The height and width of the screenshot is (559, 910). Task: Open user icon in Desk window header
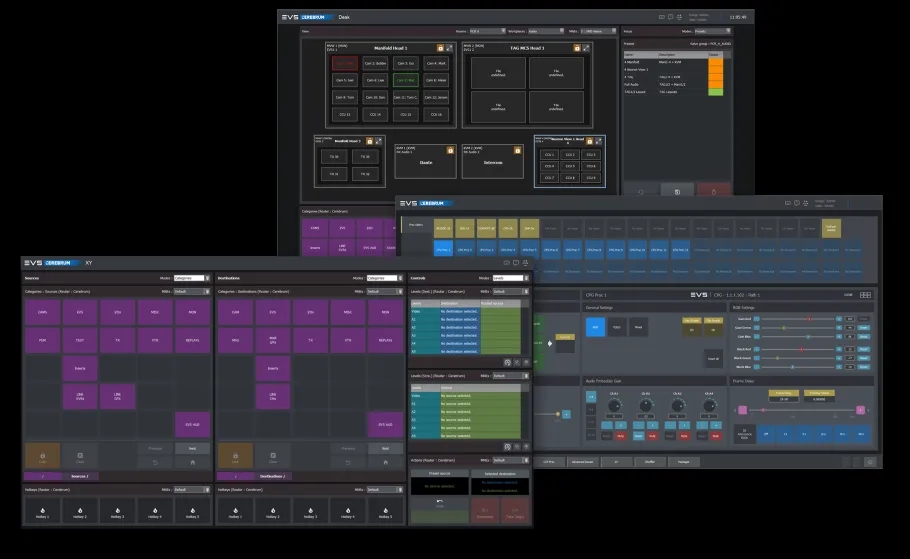tap(680, 17)
